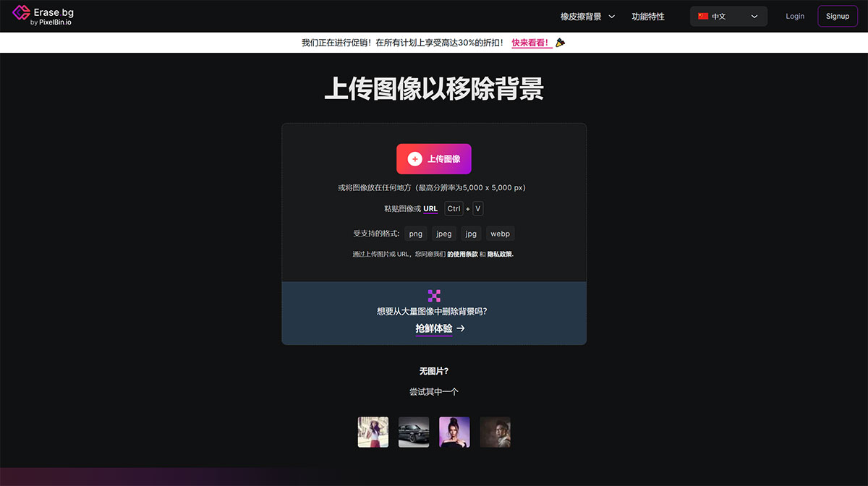
Task: Click the plus icon on upload button
Action: (414, 159)
